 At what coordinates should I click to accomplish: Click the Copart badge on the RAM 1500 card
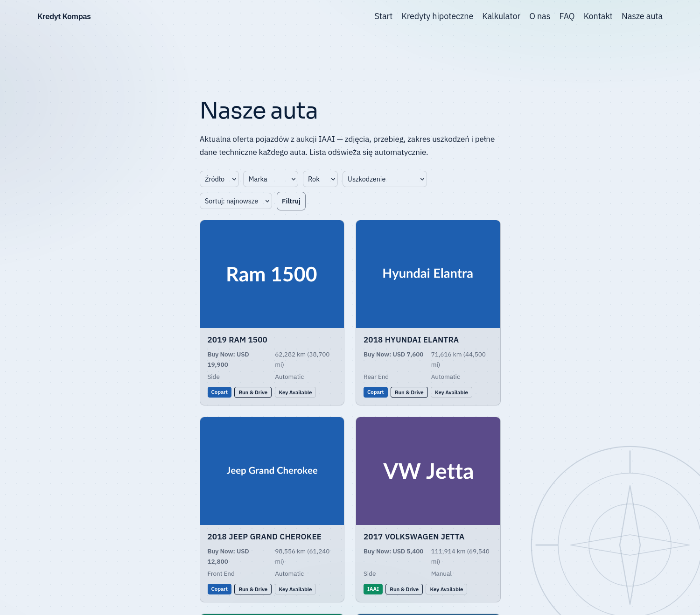pos(219,392)
